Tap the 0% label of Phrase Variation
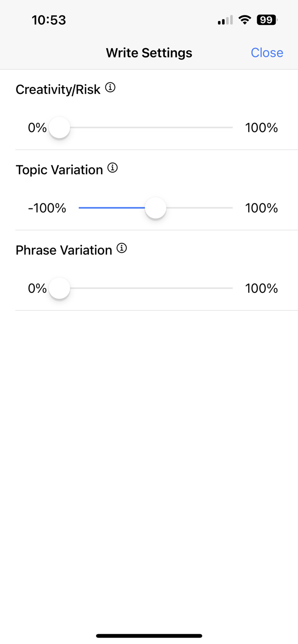The height and width of the screenshot is (644, 298). pyautogui.click(x=37, y=289)
